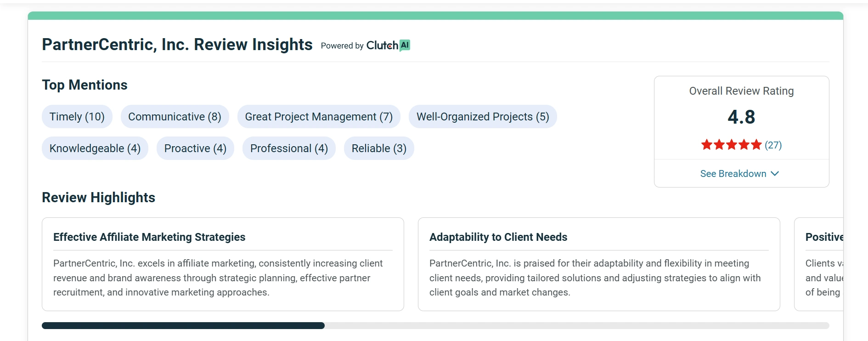Open the Adaptability to Client Needs card

point(599,264)
